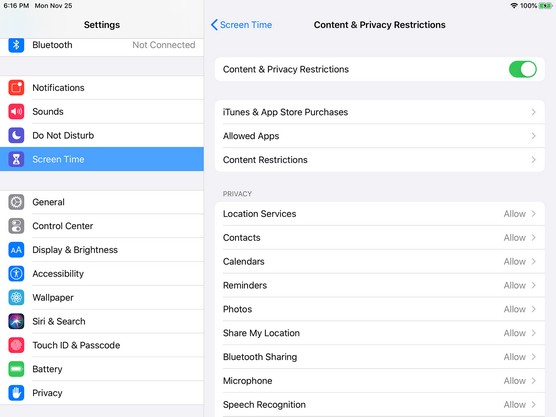Select the red Notifications icon
The height and width of the screenshot is (417, 556).
(x=16, y=88)
